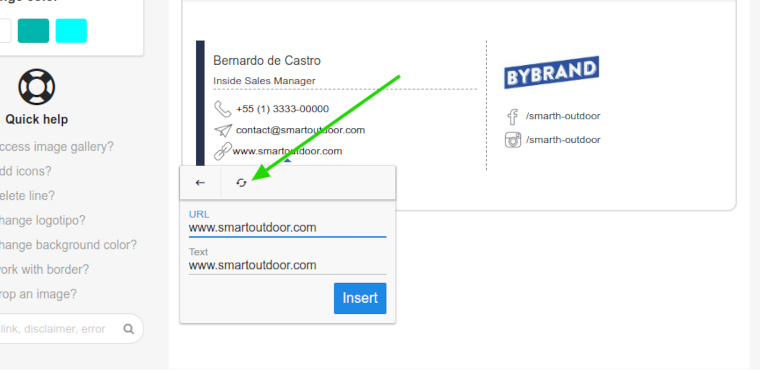Click the Quick help heading
This screenshot has height=373, width=760.
tap(37, 120)
